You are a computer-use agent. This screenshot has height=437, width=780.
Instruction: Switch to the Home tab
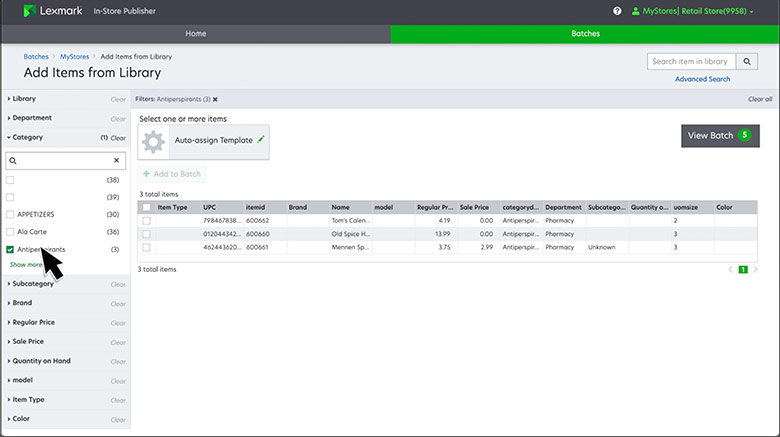[195, 33]
